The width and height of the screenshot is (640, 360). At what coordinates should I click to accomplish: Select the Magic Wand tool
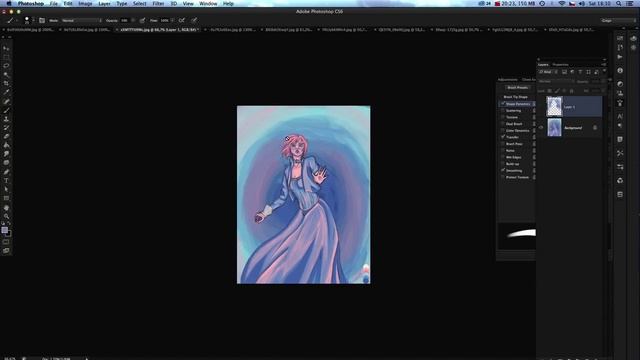(6, 75)
